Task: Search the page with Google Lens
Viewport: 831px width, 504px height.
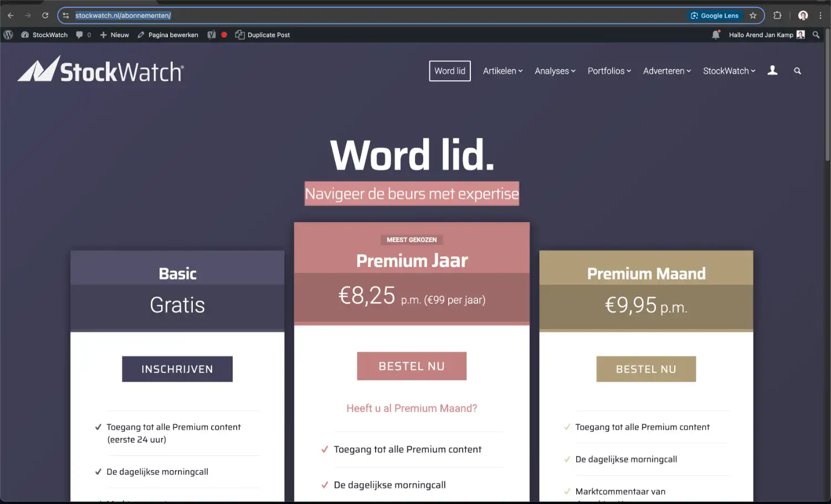Action: [x=715, y=16]
